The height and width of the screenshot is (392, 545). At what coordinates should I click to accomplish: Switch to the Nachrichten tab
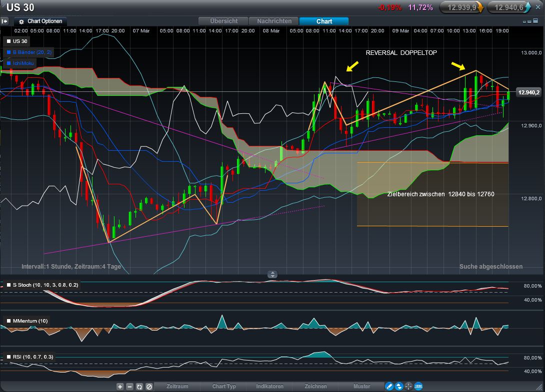(x=274, y=21)
